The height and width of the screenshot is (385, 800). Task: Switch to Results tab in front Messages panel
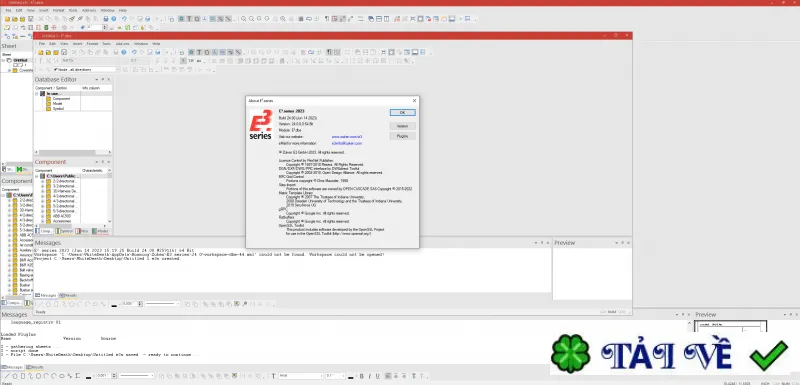[68, 295]
